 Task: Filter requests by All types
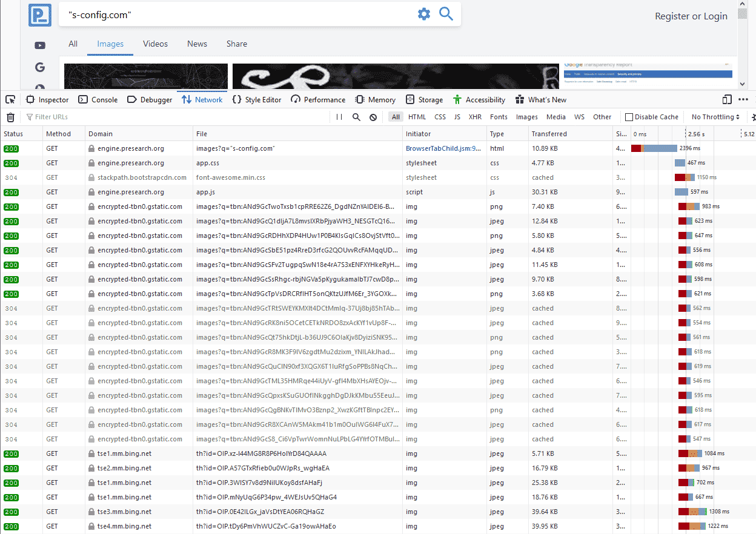tap(396, 117)
